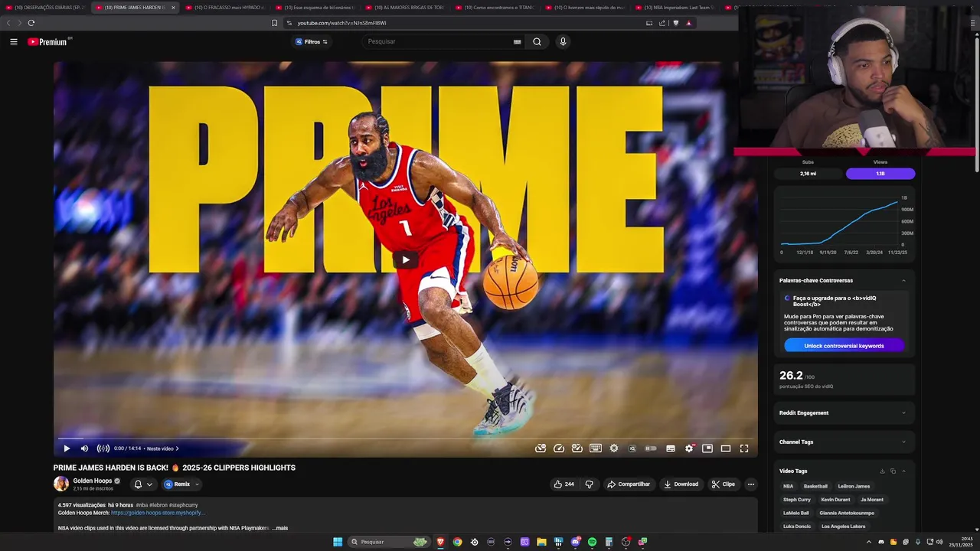Reload the page with refresh button

coord(31,23)
